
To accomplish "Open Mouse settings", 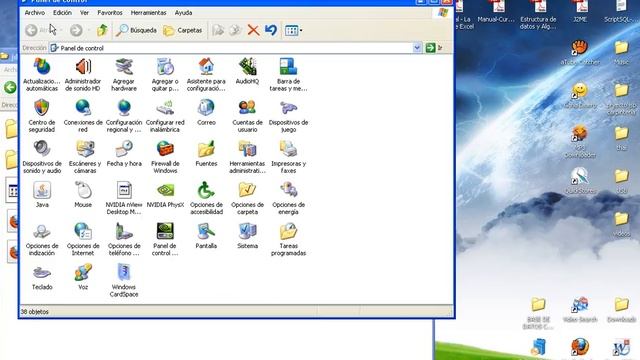I will tap(83, 195).
